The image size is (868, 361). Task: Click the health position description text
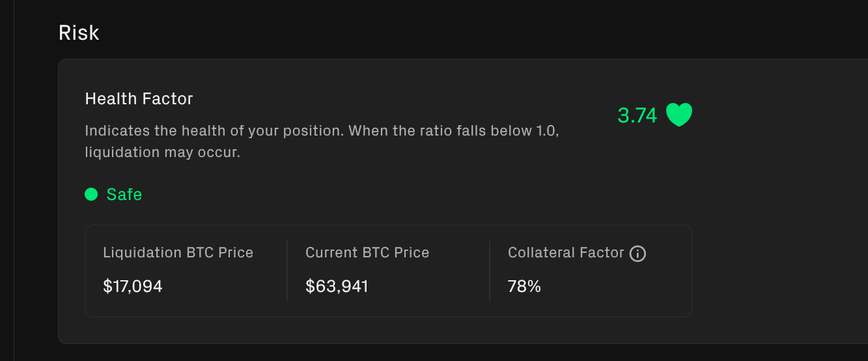[x=322, y=141]
